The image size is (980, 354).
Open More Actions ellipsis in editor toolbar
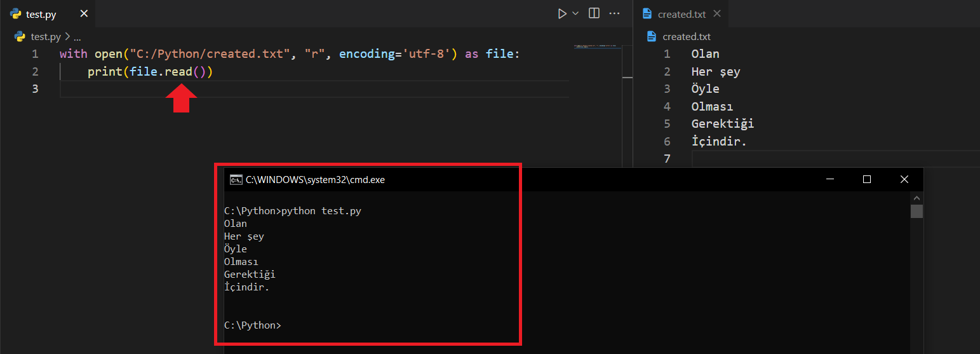click(x=614, y=13)
